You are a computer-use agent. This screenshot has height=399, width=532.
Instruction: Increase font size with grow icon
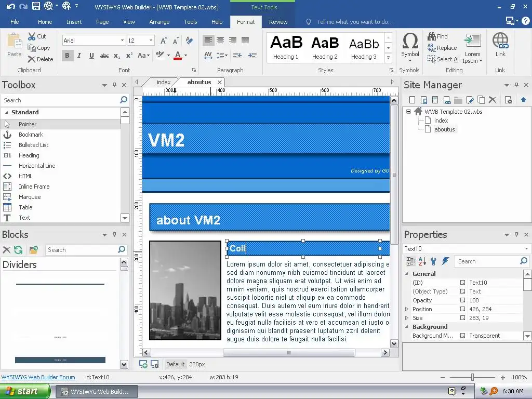click(x=164, y=41)
